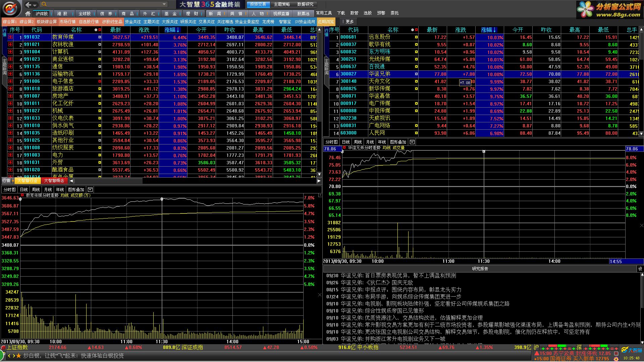The height and width of the screenshot is (362, 644).
Task: Click the minimize-panel icon beside right 图形叠加
Action: (412, 142)
